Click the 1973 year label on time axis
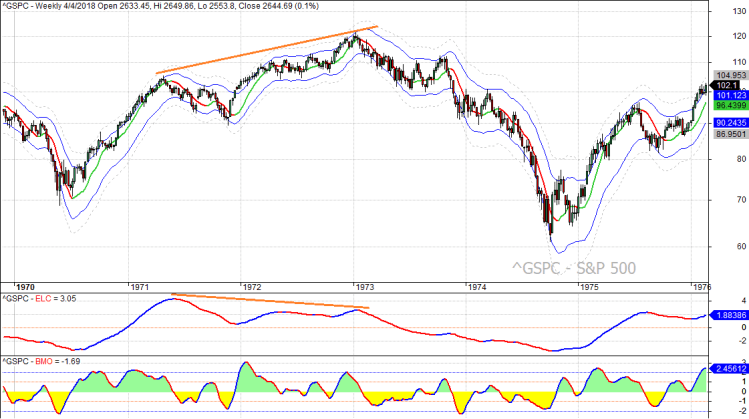This screenshot has width=749, height=419. (364, 287)
